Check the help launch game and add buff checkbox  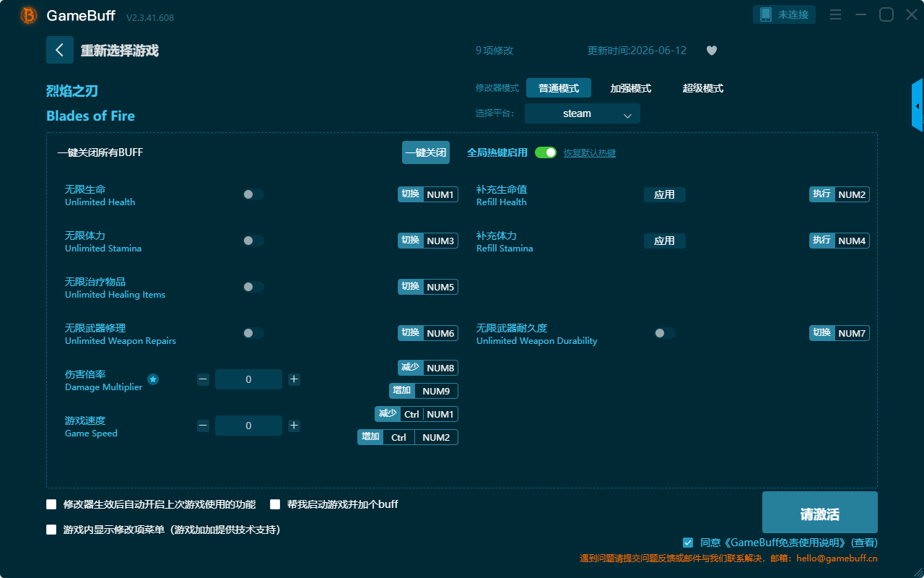click(275, 504)
